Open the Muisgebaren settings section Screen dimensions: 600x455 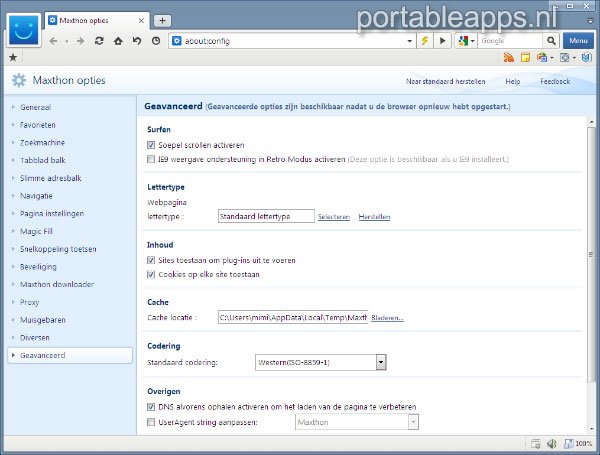[x=42, y=320]
